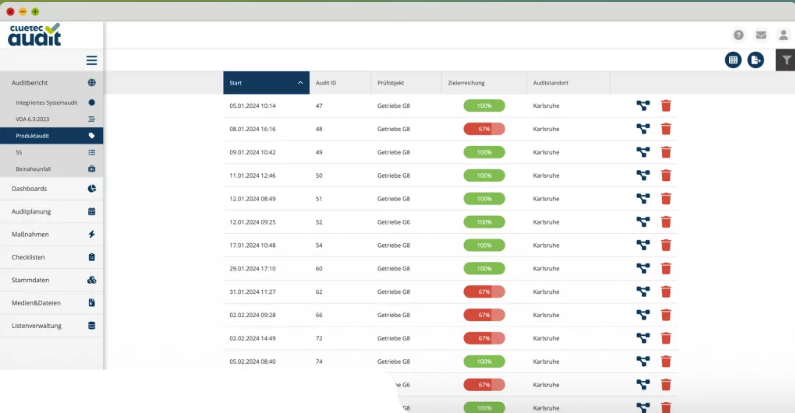
Task: Delete audit 48 with trash icon
Action: pos(666,129)
